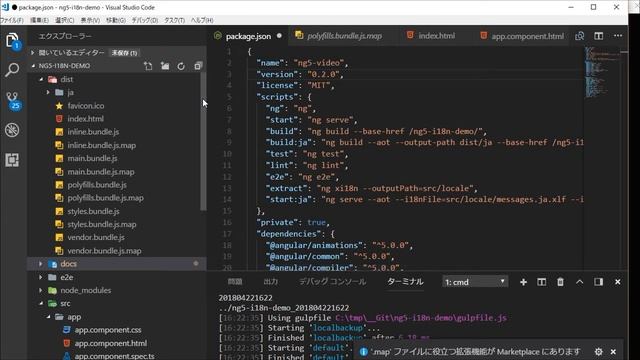Open editor more actions ellipsis menu
640x360 pixels.
pyautogui.click(x=618, y=36)
